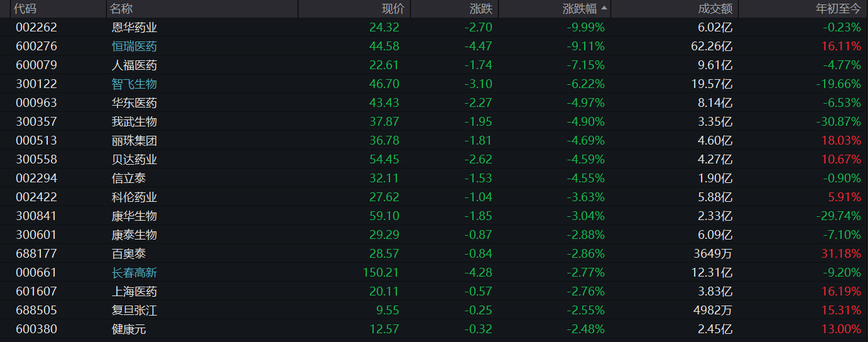Select the 复旦张江 stock name
The width and height of the screenshot is (868, 342).
[134, 310]
